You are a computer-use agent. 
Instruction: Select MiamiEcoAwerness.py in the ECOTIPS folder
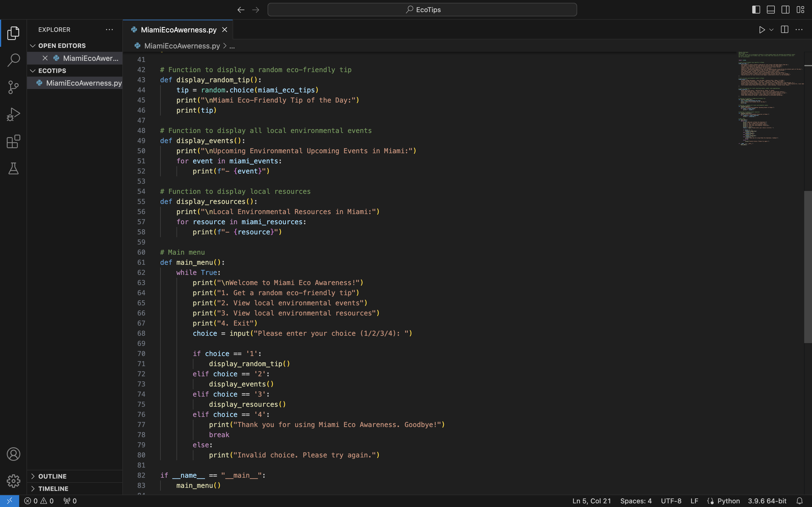[x=83, y=83]
